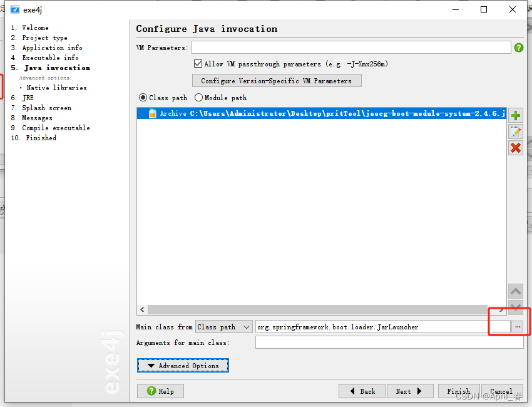Click the Arguments for main class field
532x407 pixels.
[x=389, y=343]
